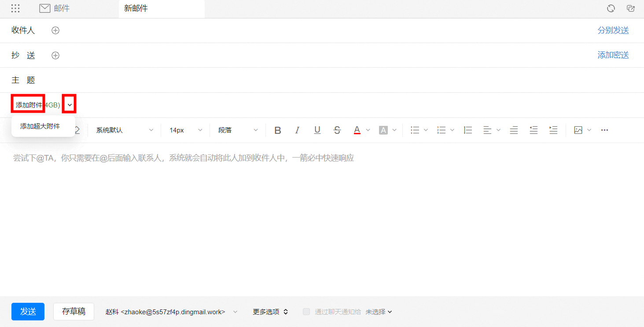The width and height of the screenshot is (644, 327).
Task: Apply the red font color
Action: [x=357, y=130]
